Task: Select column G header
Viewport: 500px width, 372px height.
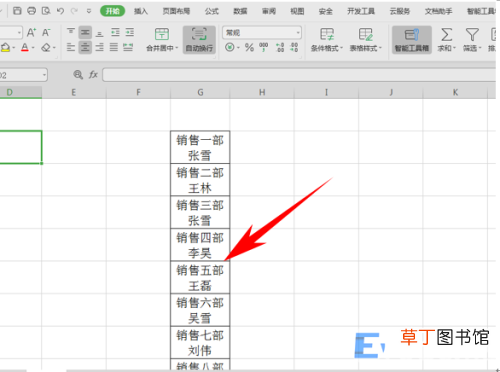Action: pyautogui.click(x=200, y=92)
